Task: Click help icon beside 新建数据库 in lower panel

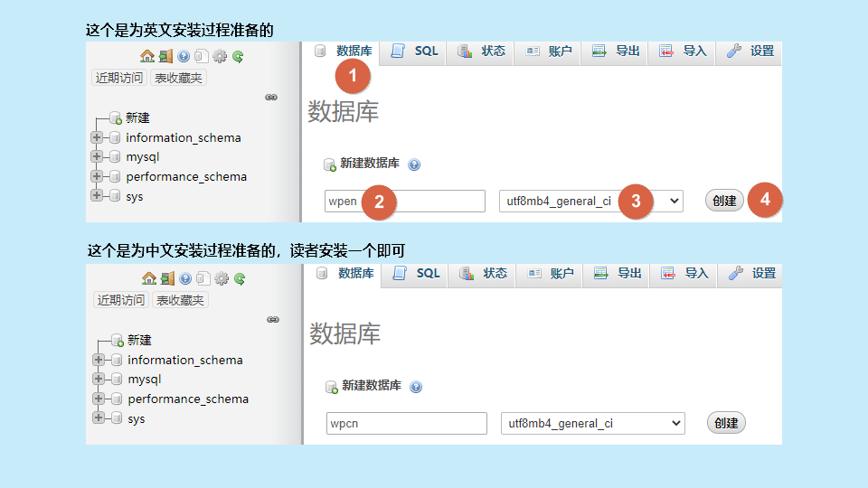Action: (x=416, y=387)
